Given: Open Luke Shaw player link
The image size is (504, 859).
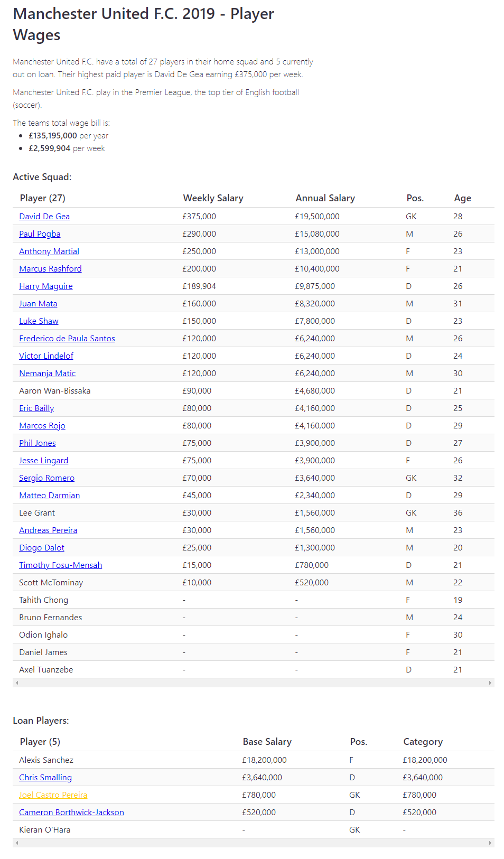Looking at the screenshot, I should (39, 321).
